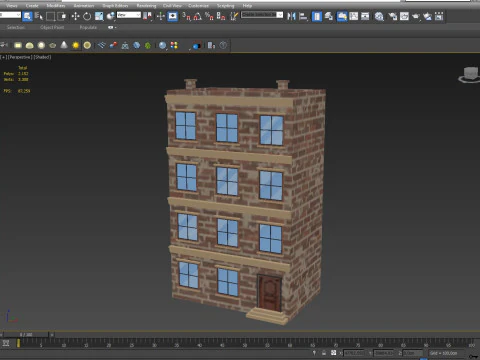Open the Create menu
This screenshot has width=480, height=360.
point(32,5)
